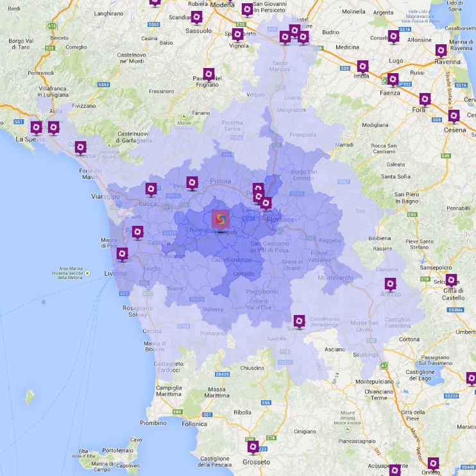Open the purple marker above Sassuolo
The height and width of the screenshot is (476, 476).
point(197,17)
